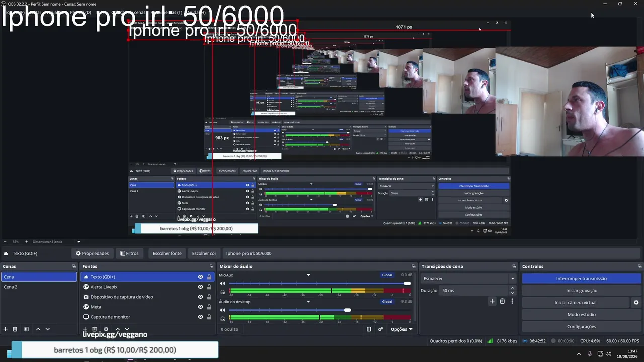
Task: Open the Dimensionar à janela scaling dropdown
Action: (56, 242)
